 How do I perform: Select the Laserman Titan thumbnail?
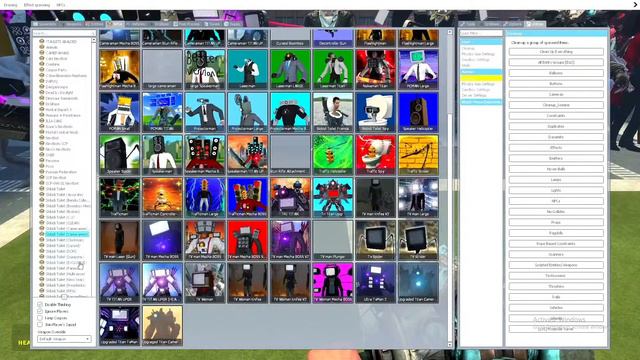333,69
